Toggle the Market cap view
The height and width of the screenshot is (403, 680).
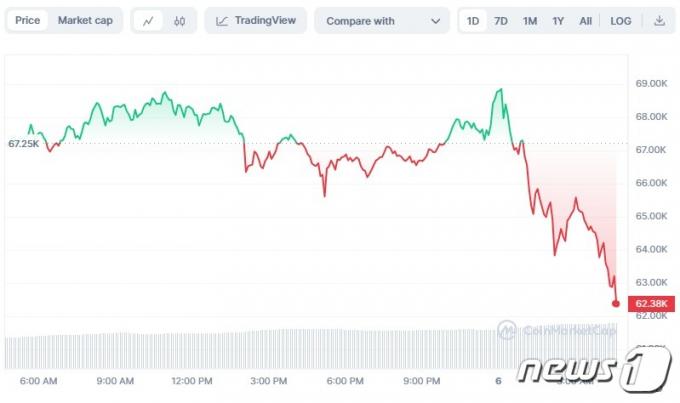[85, 20]
